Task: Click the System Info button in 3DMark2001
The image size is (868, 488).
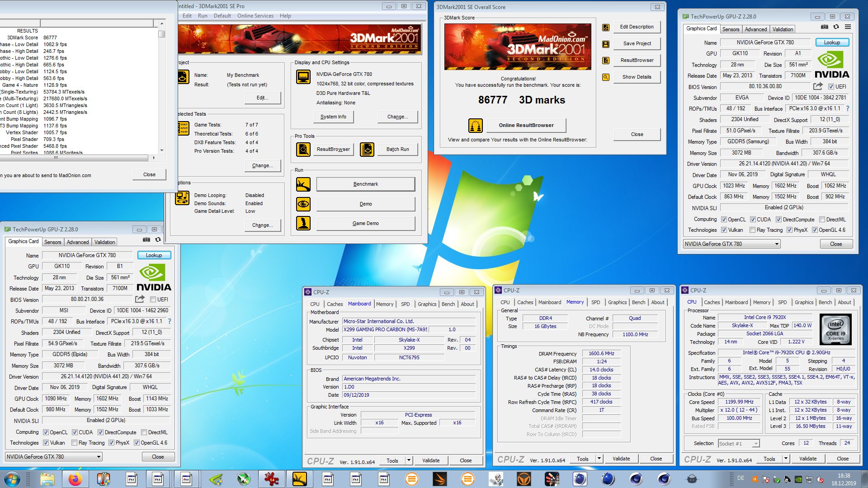Action: [x=333, y=117]
